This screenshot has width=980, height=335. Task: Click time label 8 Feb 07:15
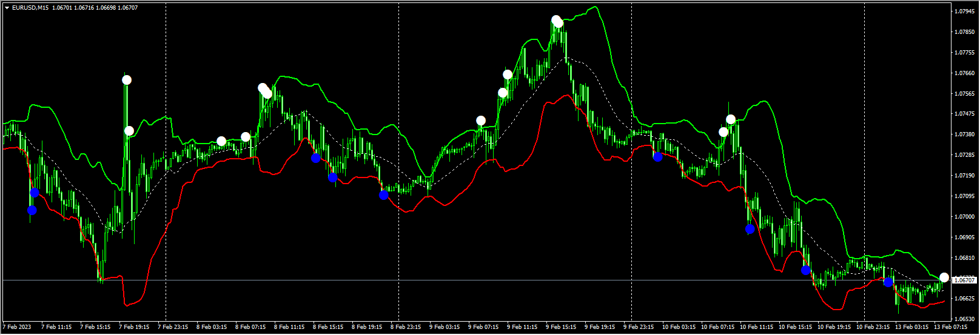250,327
